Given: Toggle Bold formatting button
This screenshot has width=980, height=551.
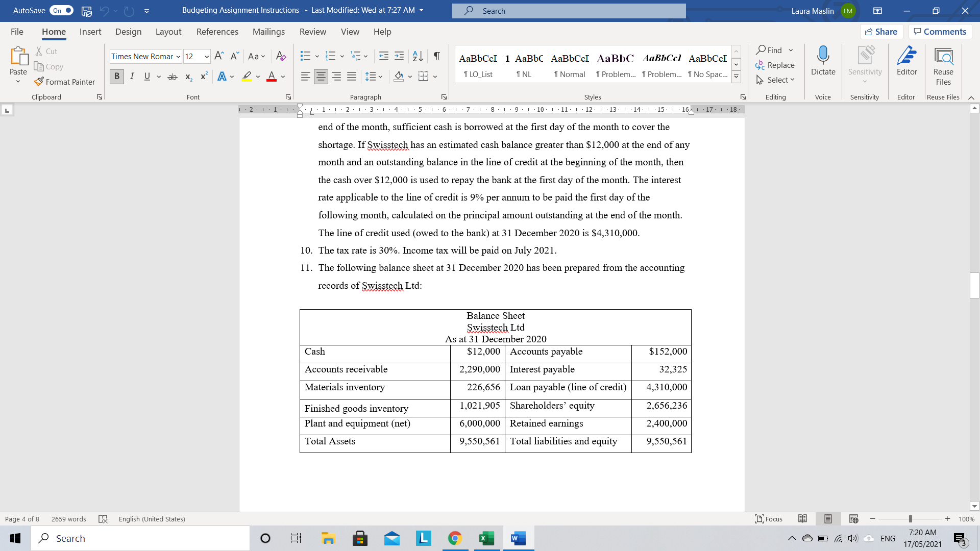Looking at the screenshot, I should pos(117,77).
